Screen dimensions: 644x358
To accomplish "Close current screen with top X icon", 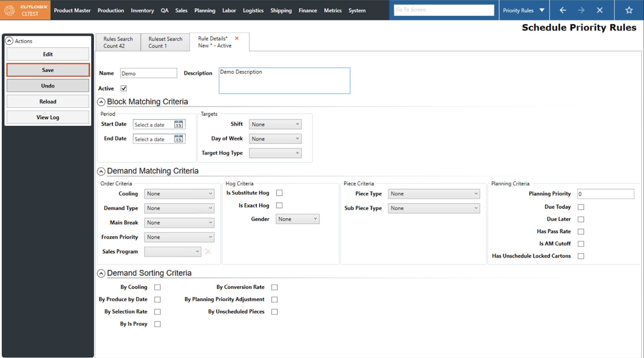I will coord(599,10).
